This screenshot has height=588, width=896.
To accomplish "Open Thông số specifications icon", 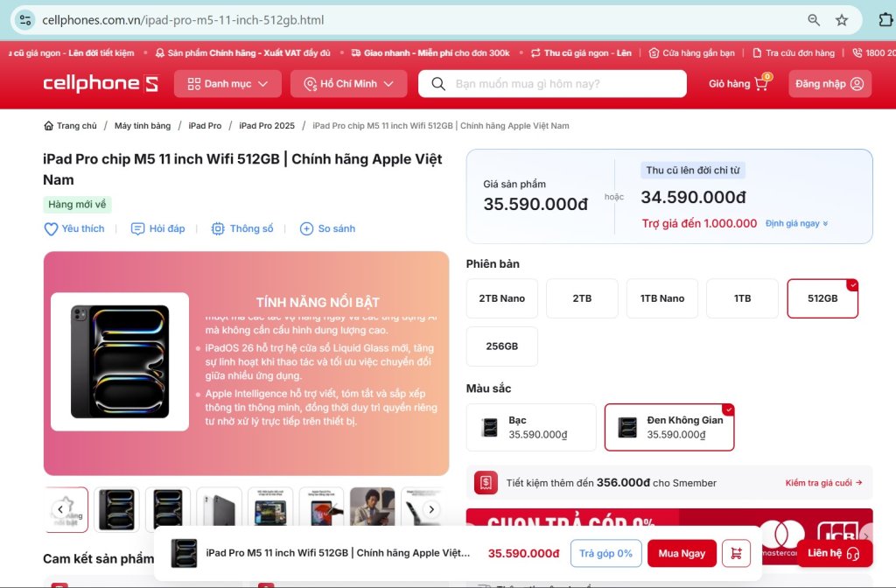I will pos(218,228).
